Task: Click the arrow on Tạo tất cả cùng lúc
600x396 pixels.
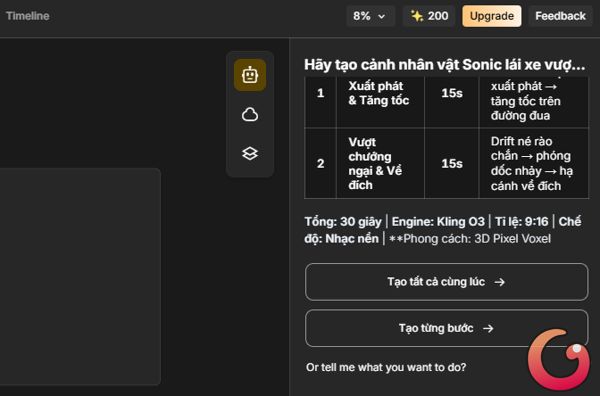Action: (499, 282)
